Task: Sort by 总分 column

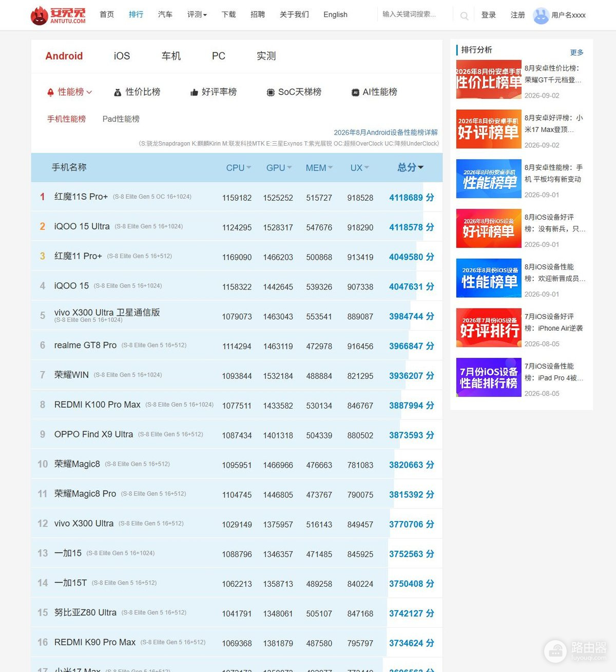Action: [411, 167]
